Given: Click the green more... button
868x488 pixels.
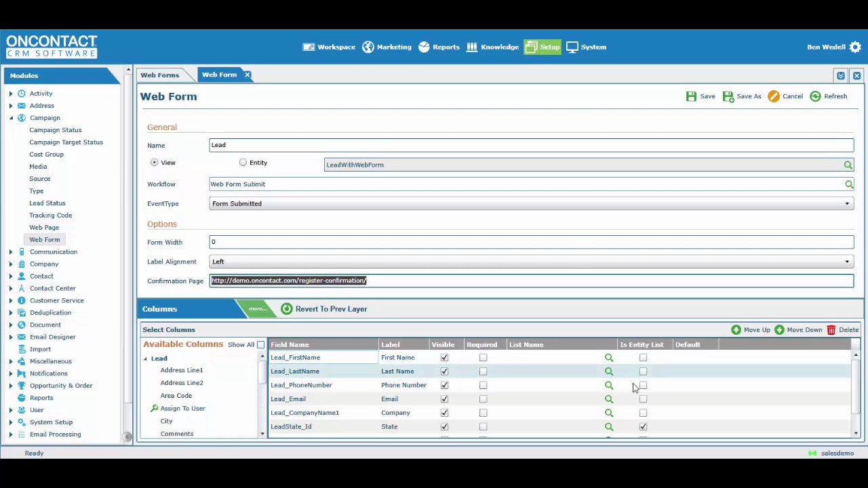Looking at the screenshot, I should [x=258, y=309].
